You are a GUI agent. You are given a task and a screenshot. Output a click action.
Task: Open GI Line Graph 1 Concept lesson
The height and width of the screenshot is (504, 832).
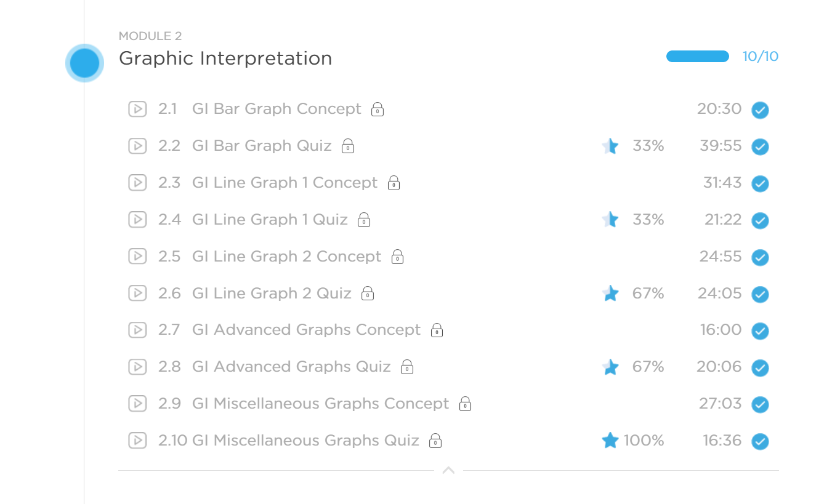[x=285, y=183]
